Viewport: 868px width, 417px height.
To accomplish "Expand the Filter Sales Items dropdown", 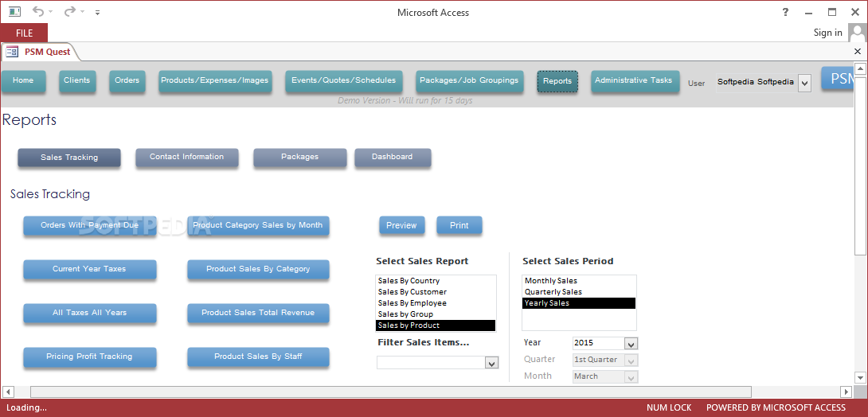I will (491, 363).
